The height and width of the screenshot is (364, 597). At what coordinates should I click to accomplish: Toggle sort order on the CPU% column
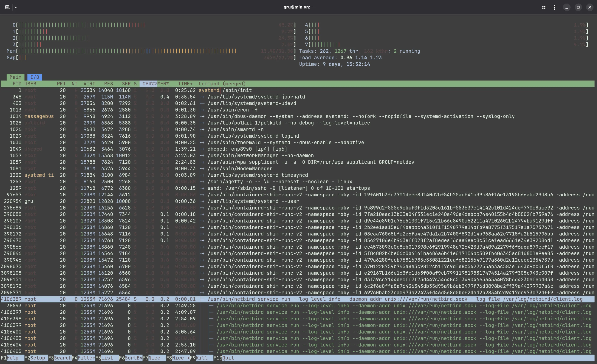(x=148, y=84)
